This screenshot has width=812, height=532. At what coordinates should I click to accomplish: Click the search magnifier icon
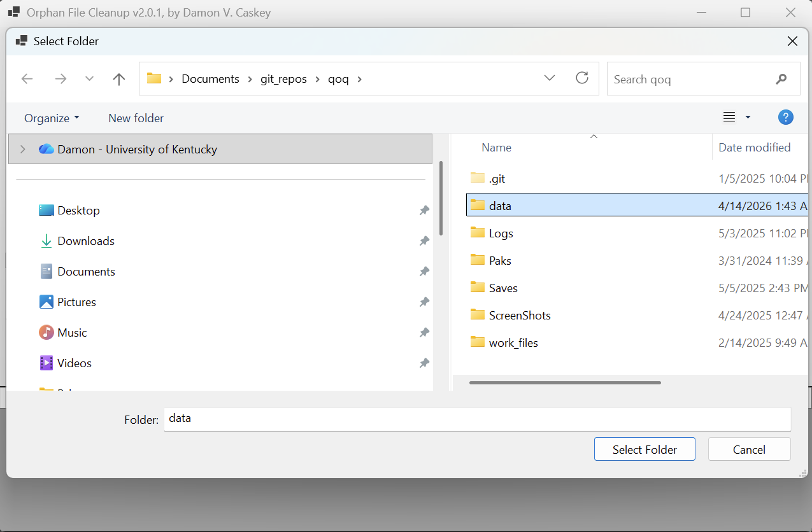781,80
